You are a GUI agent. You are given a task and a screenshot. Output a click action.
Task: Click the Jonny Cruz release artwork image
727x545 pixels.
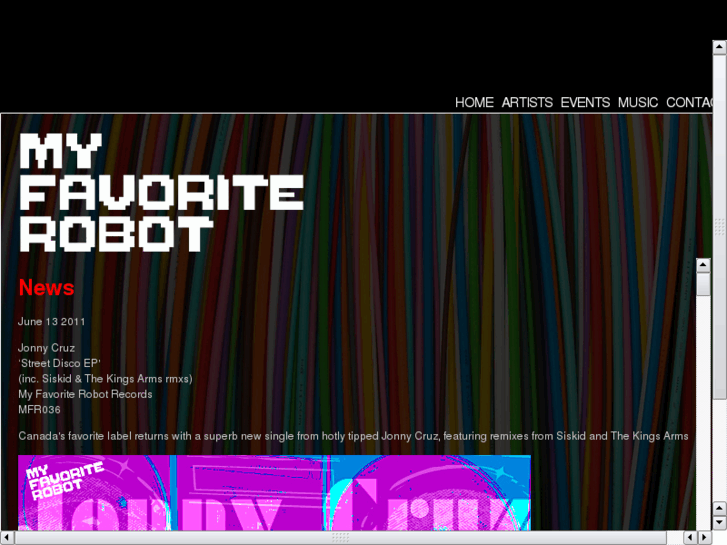point(274,493)
